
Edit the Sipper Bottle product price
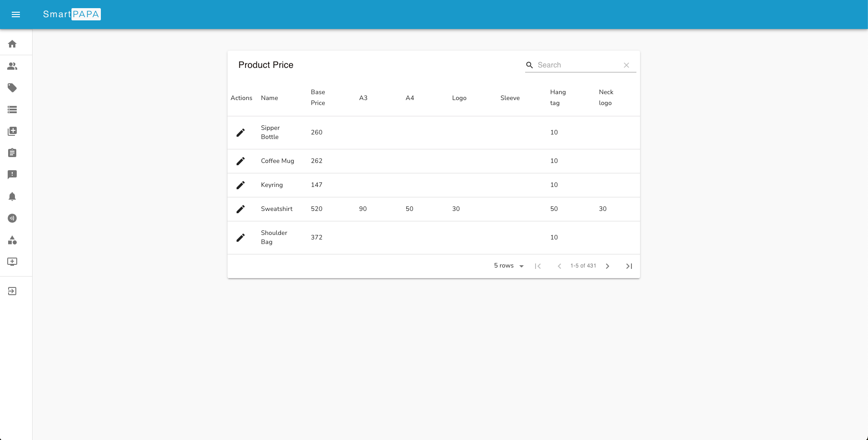click(241, 132)
